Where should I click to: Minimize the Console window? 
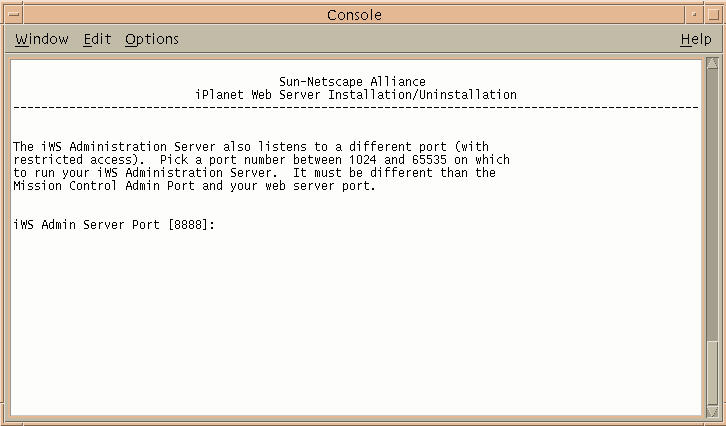pos(694,14)
